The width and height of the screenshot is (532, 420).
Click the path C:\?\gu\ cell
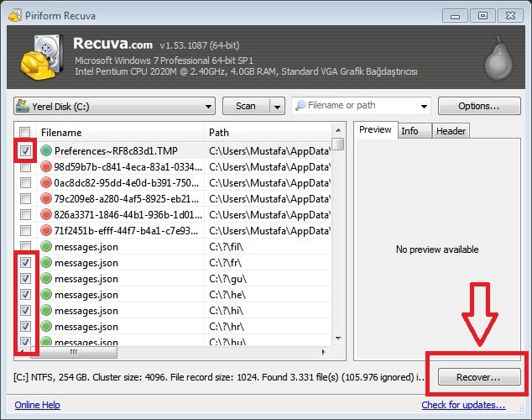[228, 278]
